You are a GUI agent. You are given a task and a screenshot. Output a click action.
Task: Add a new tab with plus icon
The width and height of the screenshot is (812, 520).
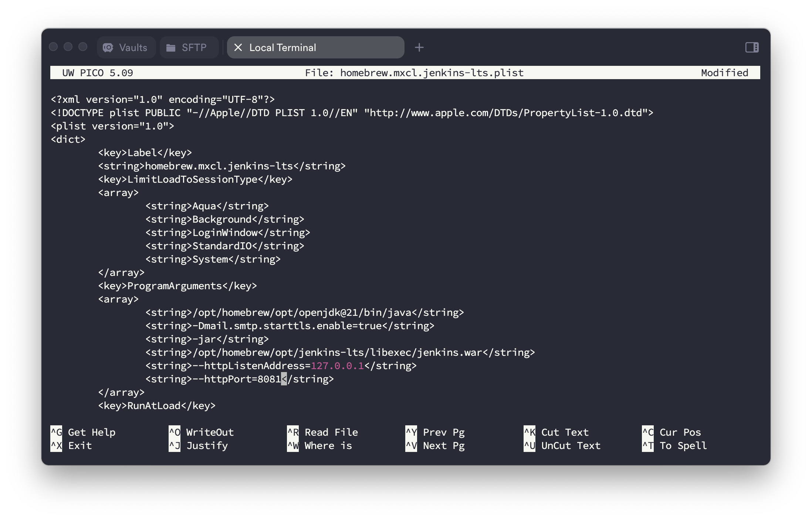tap(419, 48)
